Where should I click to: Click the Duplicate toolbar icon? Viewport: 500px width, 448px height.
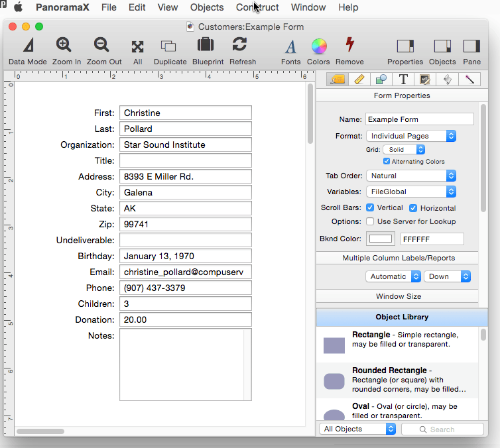point(168,46)
